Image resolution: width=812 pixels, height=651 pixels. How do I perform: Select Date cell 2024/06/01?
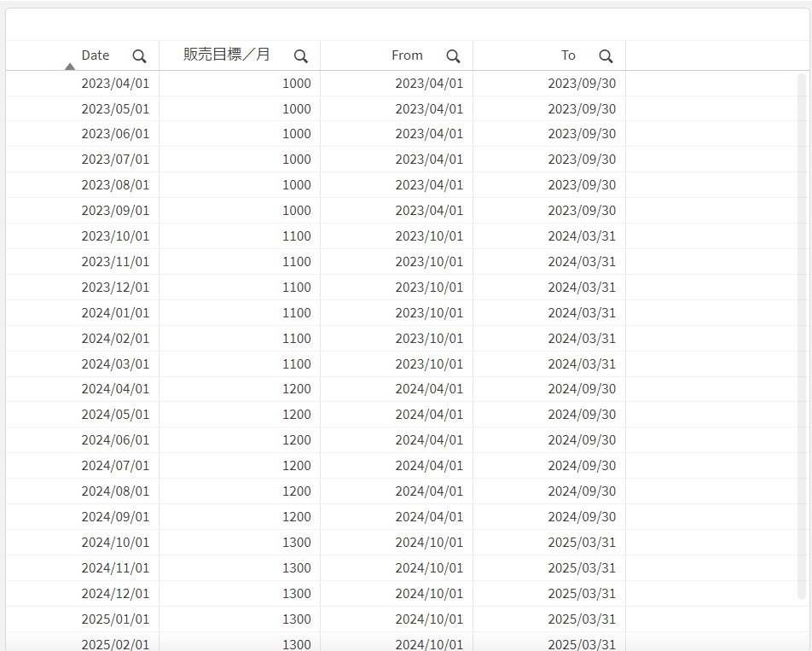click(x=115, y=440)
